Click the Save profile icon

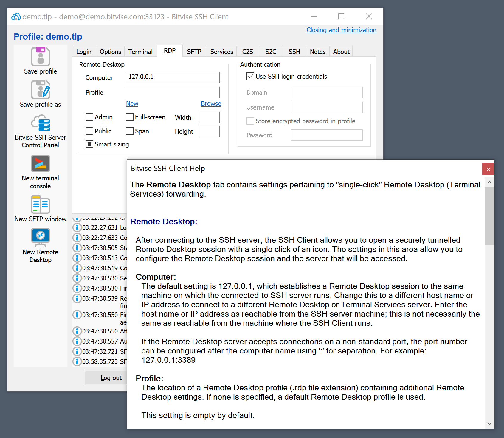[x=41, y=57]
